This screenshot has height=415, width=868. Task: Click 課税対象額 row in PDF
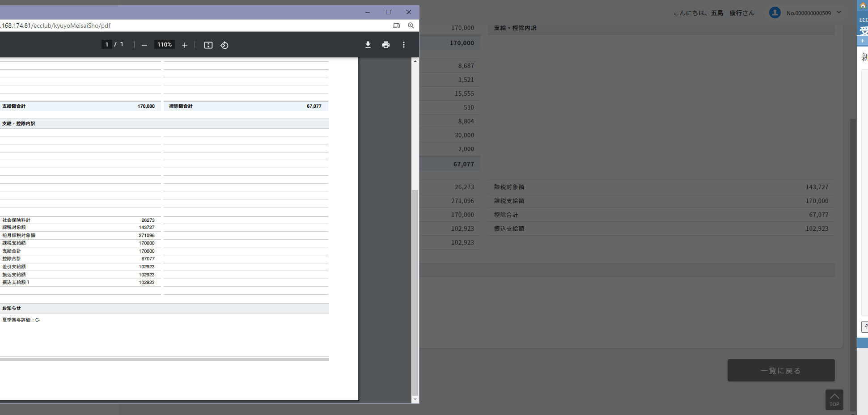[80, 227]
